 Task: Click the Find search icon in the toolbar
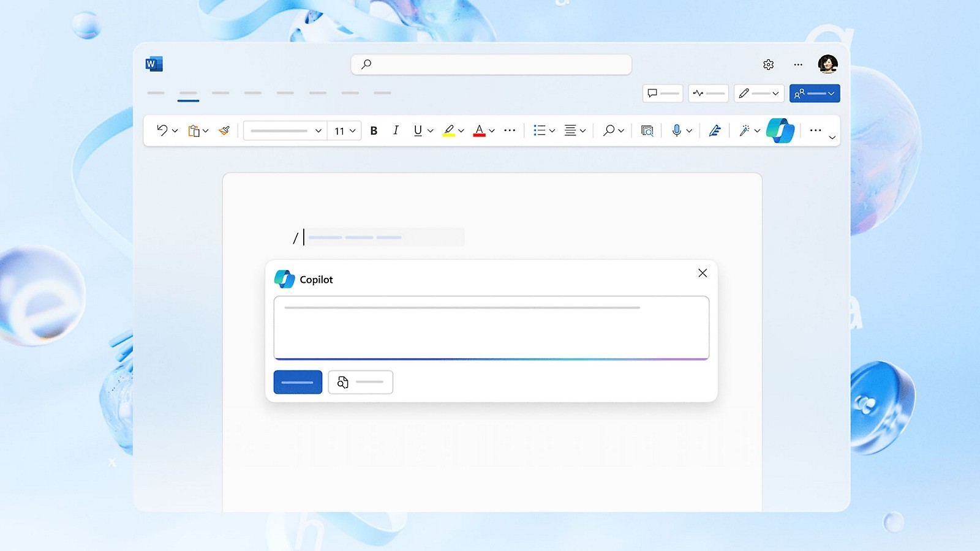[609, 130]
